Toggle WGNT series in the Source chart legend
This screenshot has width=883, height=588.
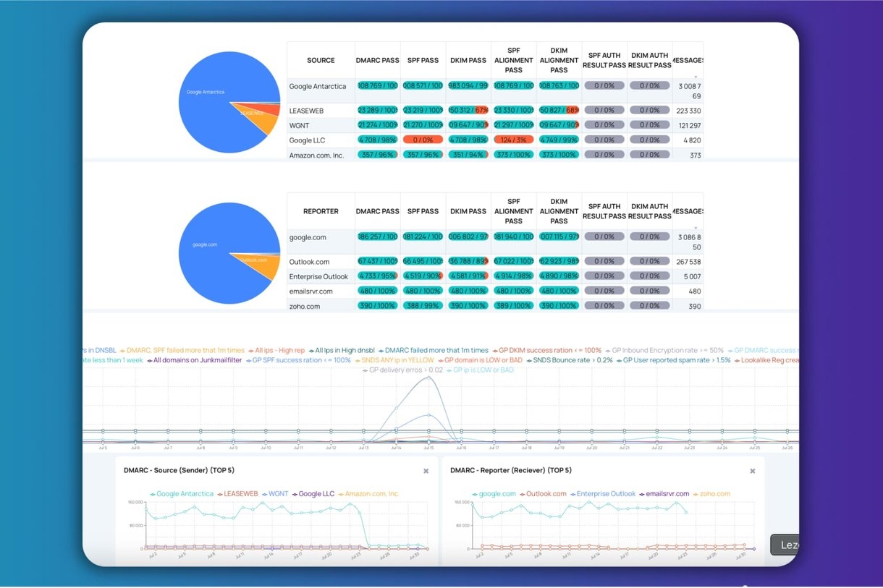pyautogui.click(x=274, y=494)
